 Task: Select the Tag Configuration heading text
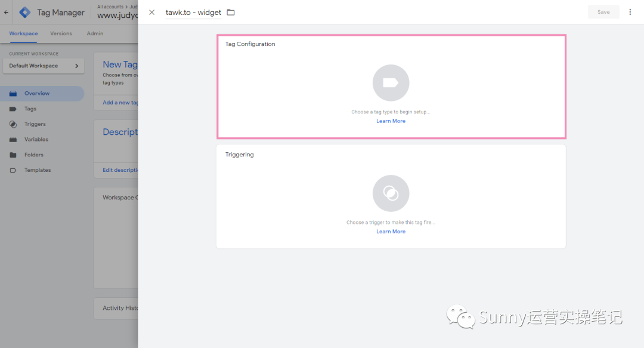pyautogui.click(x=250, y=44)
